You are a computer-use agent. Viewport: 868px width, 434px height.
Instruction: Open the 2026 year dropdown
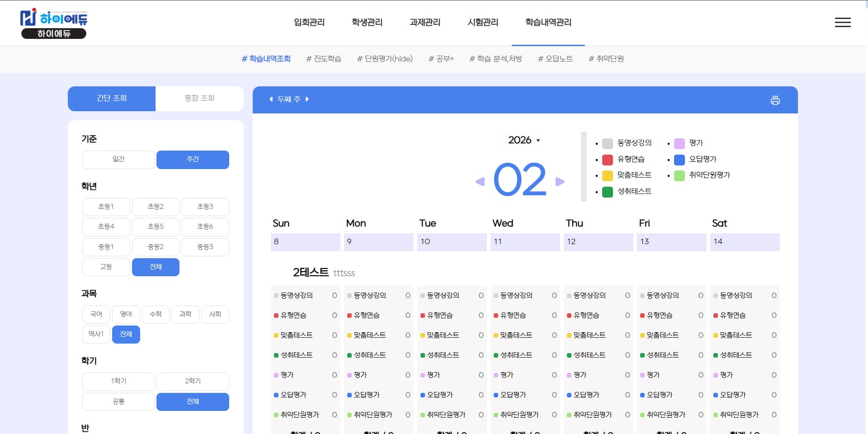[524, 140]
